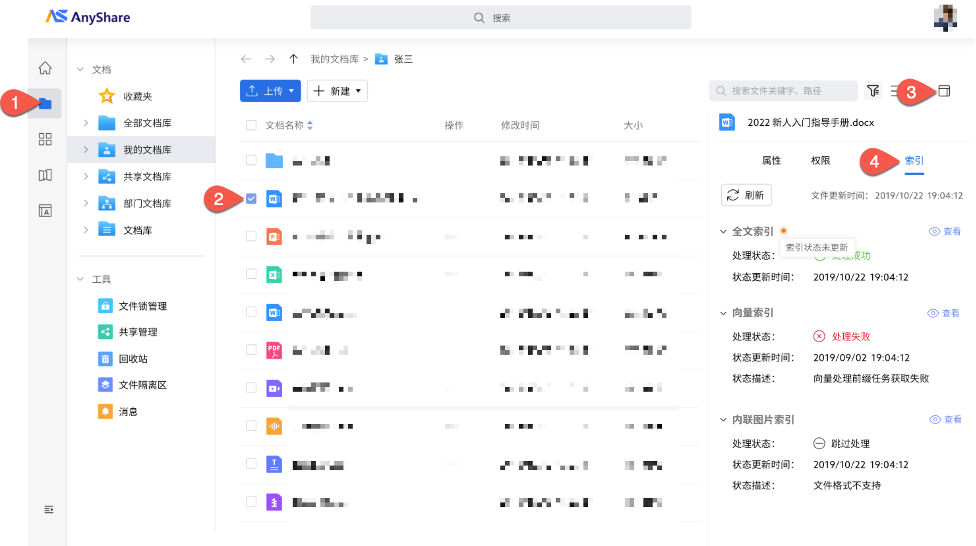Open the apps grid icon in left rail
The width and height of the screenshot is (976, 546).
click(x=45, y=139)
